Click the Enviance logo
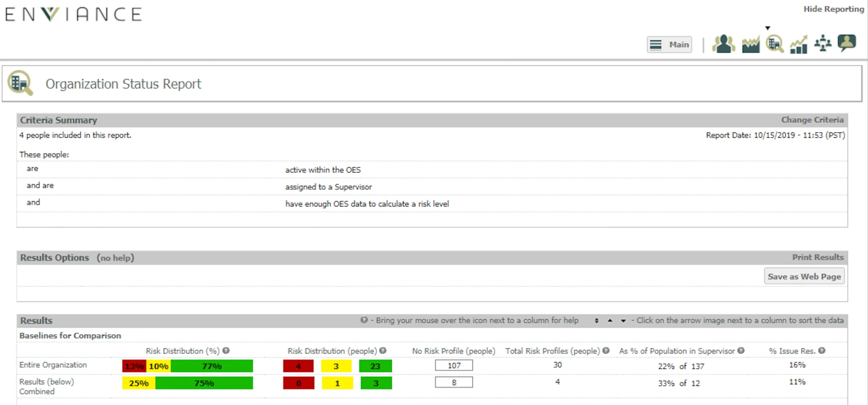 [74, 14]
